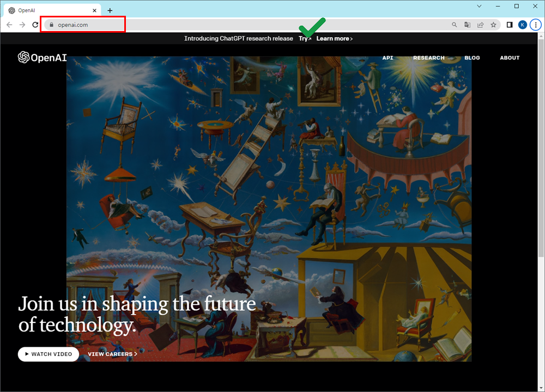Share this page icon
This screenshot has width=545, height=392.
tap(480, 24)
